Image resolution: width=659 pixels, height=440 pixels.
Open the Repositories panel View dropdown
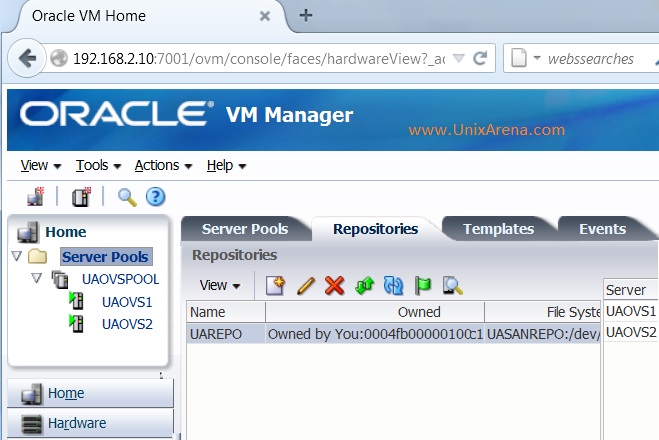(x=220, y=285)
